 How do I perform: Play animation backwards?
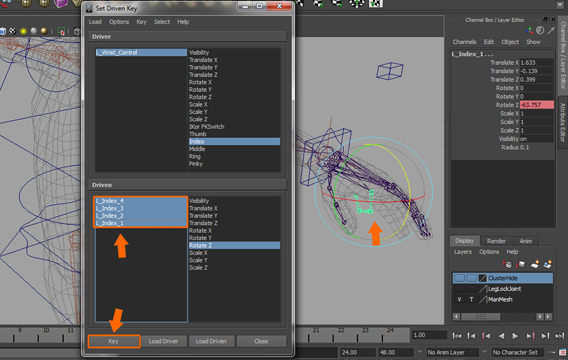[501, 336]
